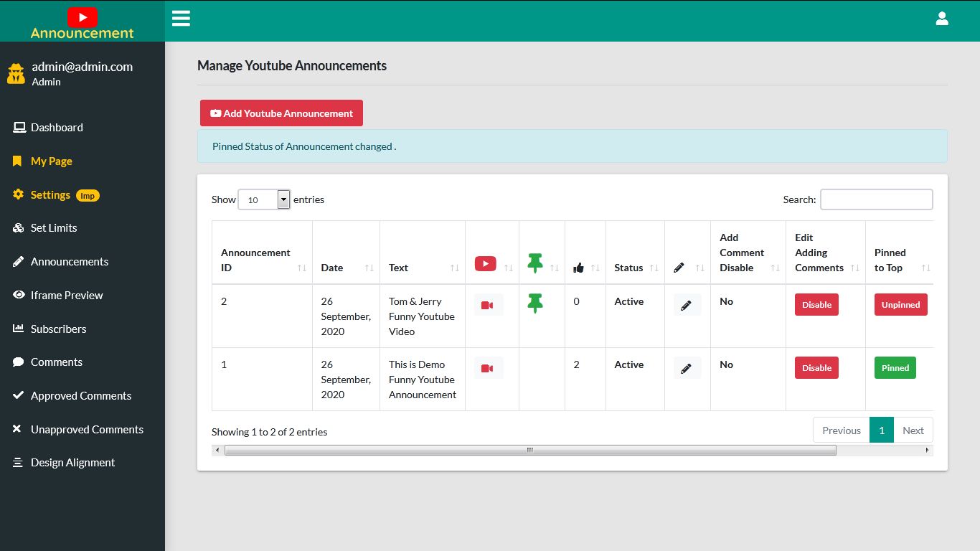The width and height of the screenshot is (980, 551).
Task: Go to Design Alignment menu item
Action: (72, 463)
